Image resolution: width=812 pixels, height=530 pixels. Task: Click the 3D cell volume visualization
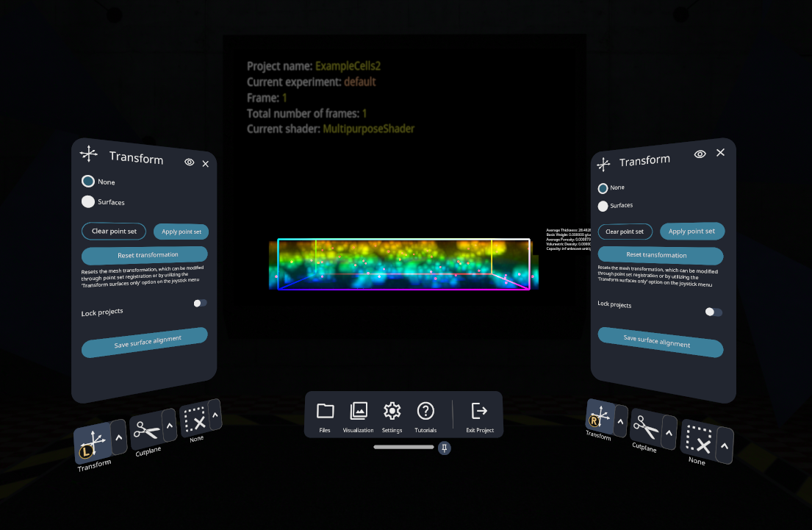(x=403, y=264)
